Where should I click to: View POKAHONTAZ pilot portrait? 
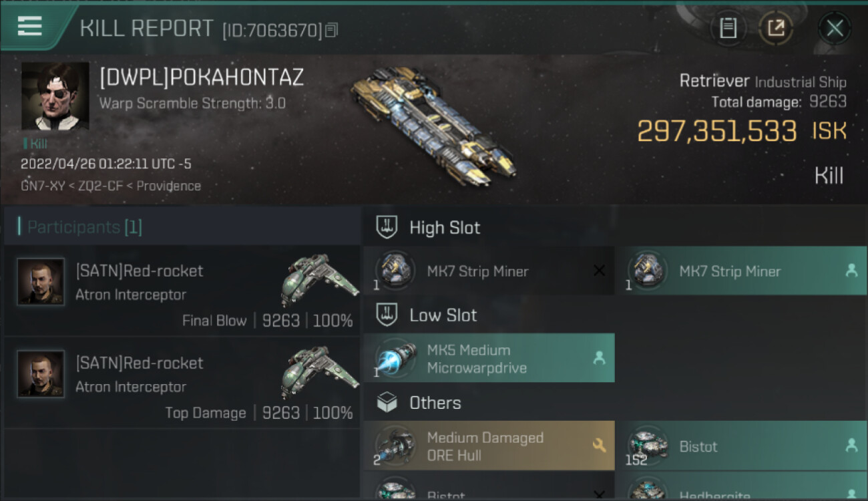[55, 96]
